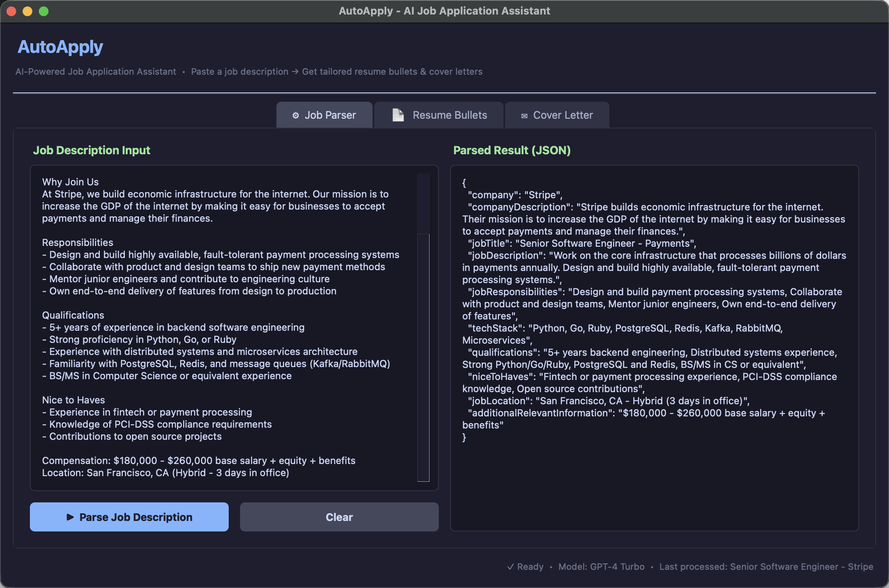Click the play triangle inside Parse Job Description

(70, 517)
